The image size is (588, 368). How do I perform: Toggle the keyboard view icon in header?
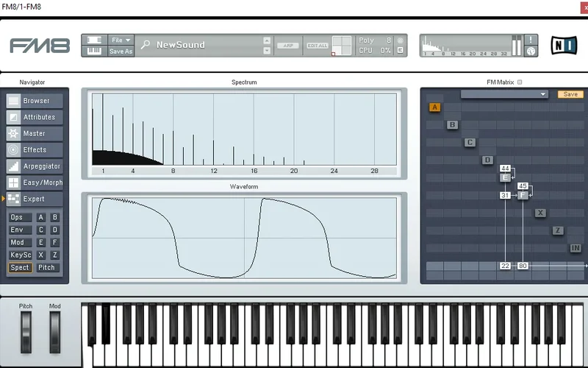94,51
